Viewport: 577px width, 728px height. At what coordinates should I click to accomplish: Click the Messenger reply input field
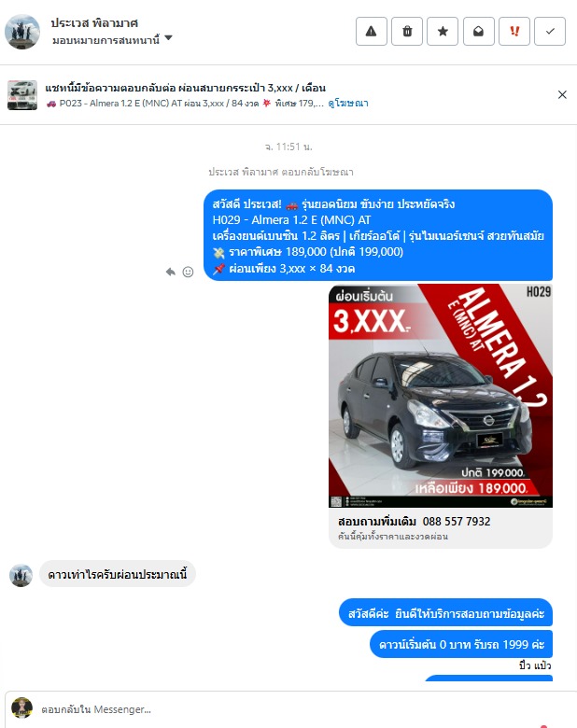pos(288,709)
